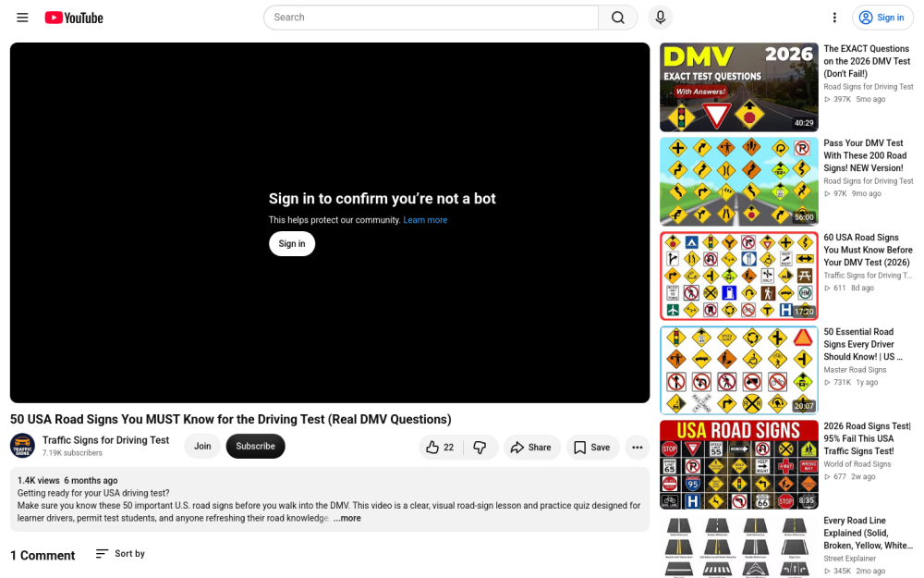Click the video title '50 USA Road Signs You MUST Know'

click(x=230, y=419)
